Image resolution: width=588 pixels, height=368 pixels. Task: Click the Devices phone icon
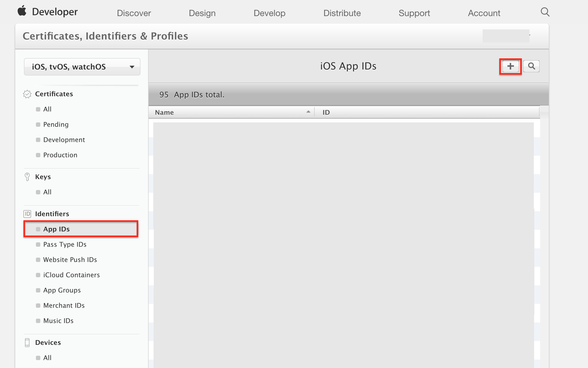(x=27, y=343)
